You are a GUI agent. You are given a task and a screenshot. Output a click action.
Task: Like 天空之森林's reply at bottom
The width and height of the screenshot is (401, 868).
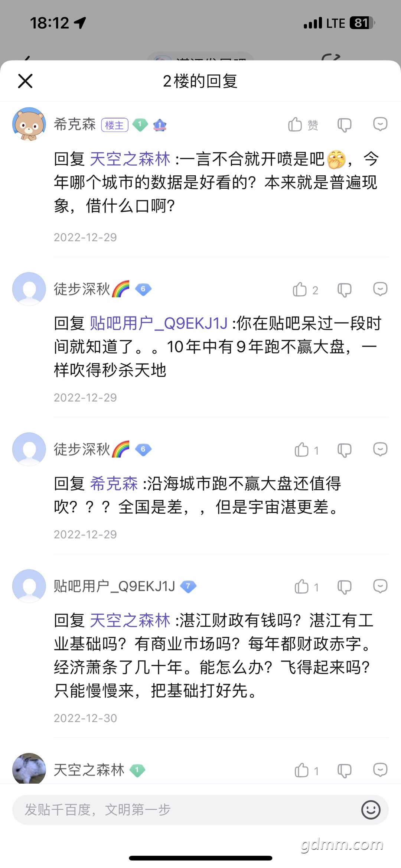point(306,770)
